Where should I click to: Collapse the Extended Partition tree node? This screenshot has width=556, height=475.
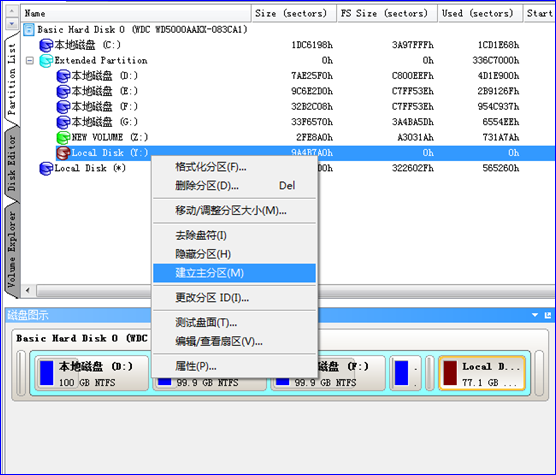30,61
